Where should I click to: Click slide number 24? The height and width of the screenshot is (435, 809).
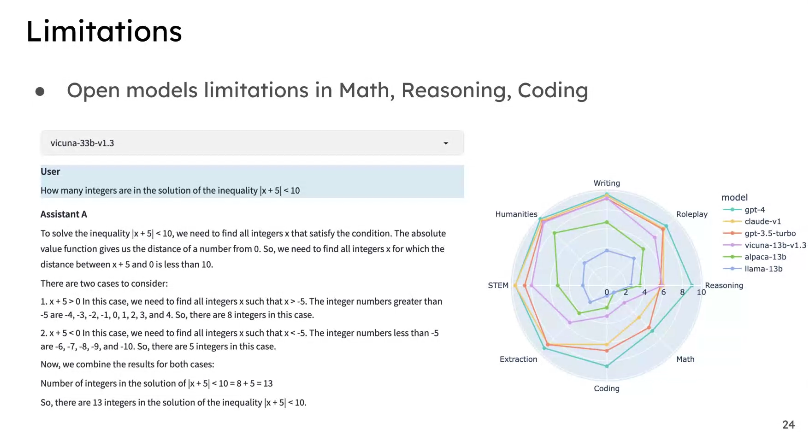tap(788, 425)
